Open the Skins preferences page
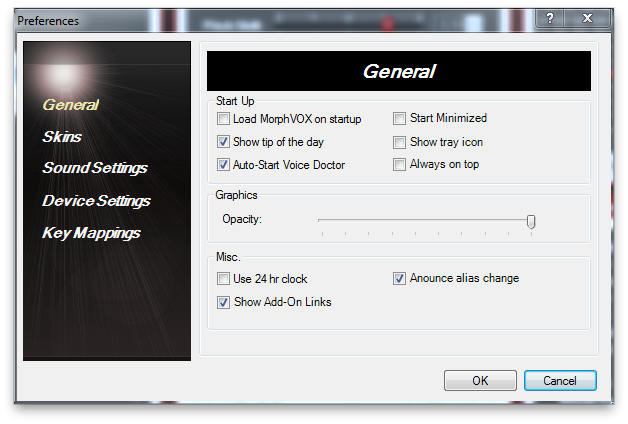Image resolution: width=628 pixels, height=424 pixels. 62,137
